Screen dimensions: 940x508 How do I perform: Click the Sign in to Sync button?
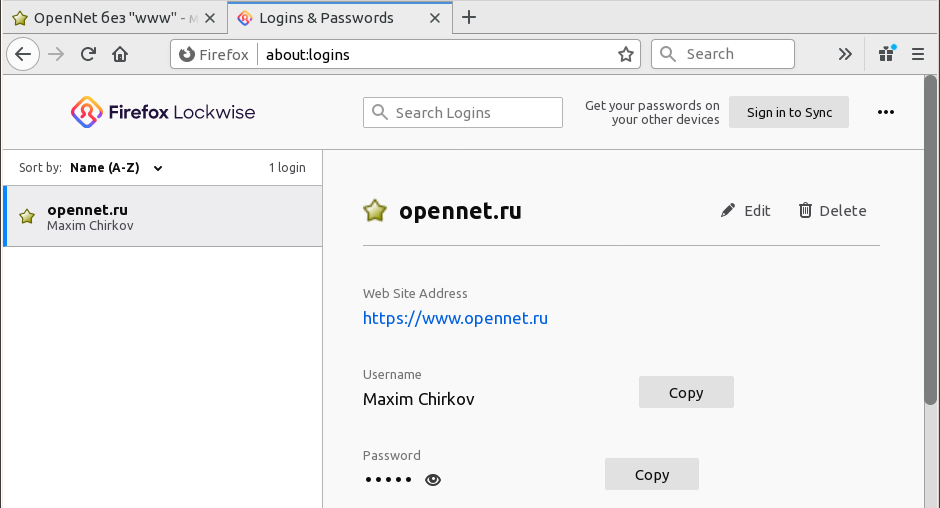tap(788, 112)
